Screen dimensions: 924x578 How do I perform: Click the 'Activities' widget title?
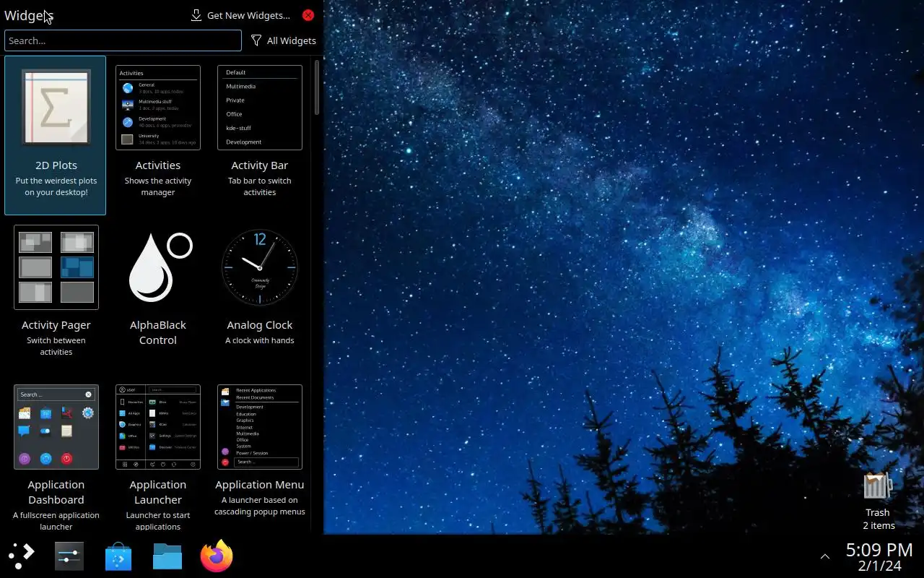pyautogui.click(x=158, y=165)
